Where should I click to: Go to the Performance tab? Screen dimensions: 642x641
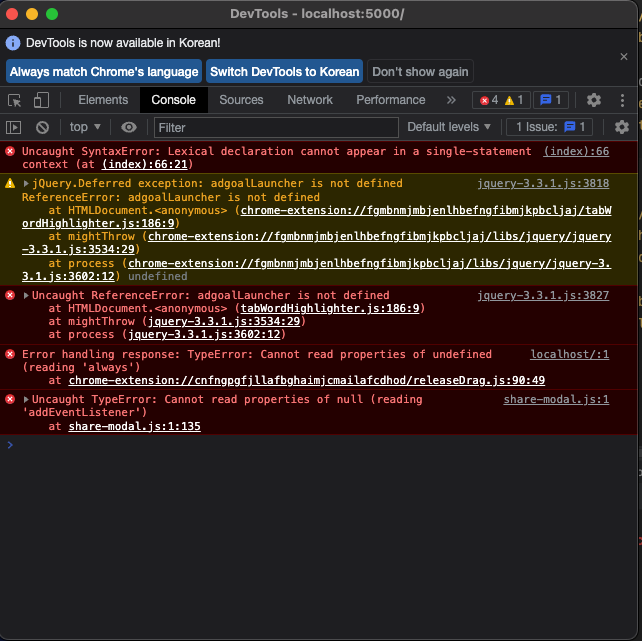click(x=391, y=100)
